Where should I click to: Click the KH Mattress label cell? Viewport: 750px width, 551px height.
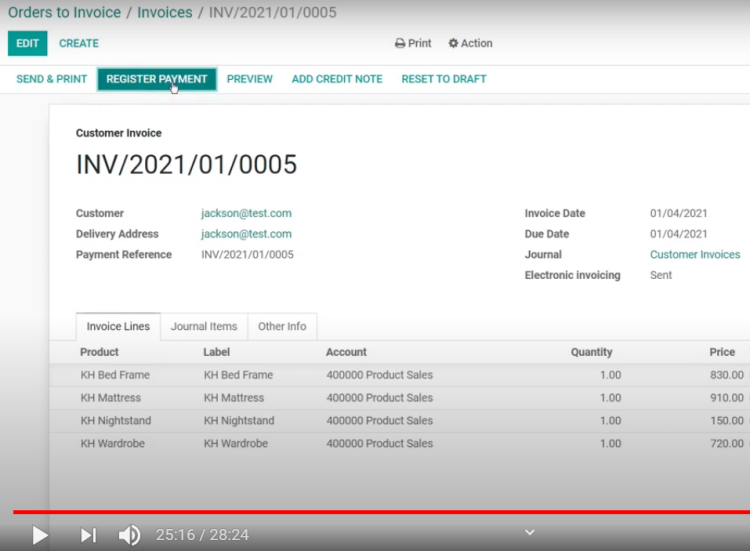[x=234, y=398]
